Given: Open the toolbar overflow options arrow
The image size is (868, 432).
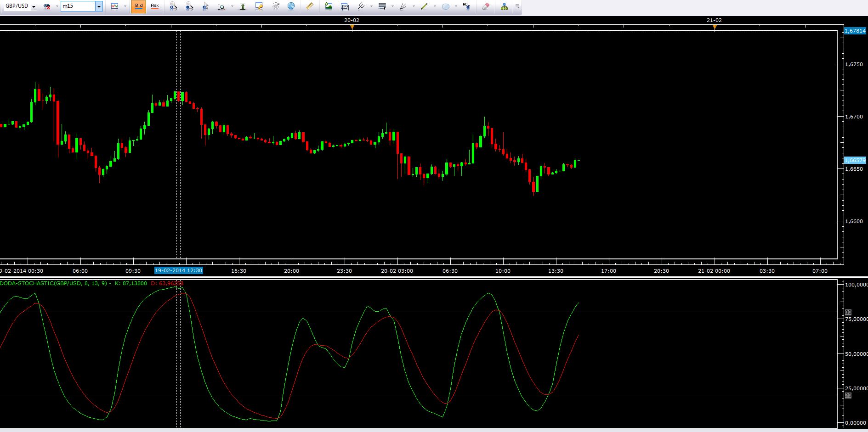Looking at the screenshot, I should tap(517, 6).
